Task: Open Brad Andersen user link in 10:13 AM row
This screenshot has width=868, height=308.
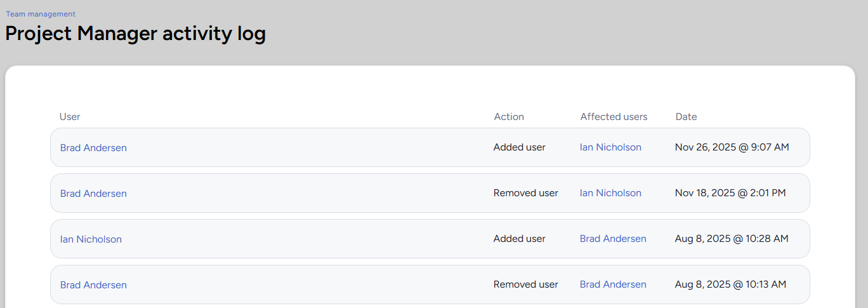Action: click(93, 285)
